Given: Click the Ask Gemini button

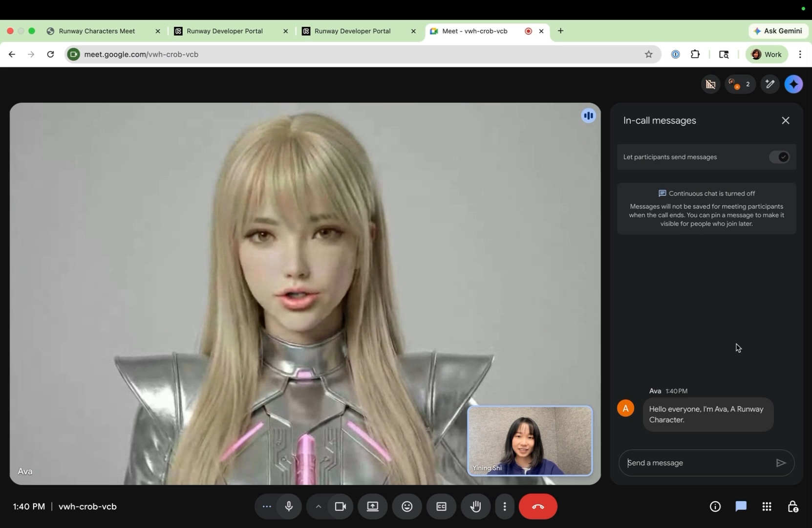Looking at the screenshot, I should click(778, 30).
